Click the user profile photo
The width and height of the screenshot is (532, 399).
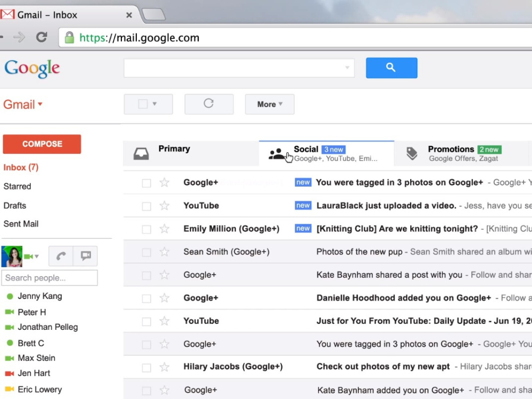coord(12,256)
